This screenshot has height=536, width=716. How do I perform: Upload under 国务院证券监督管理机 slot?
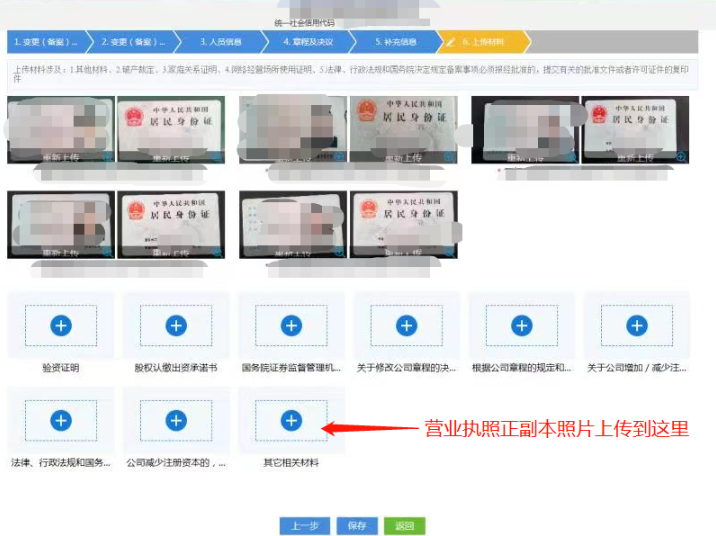pos(291,325)
